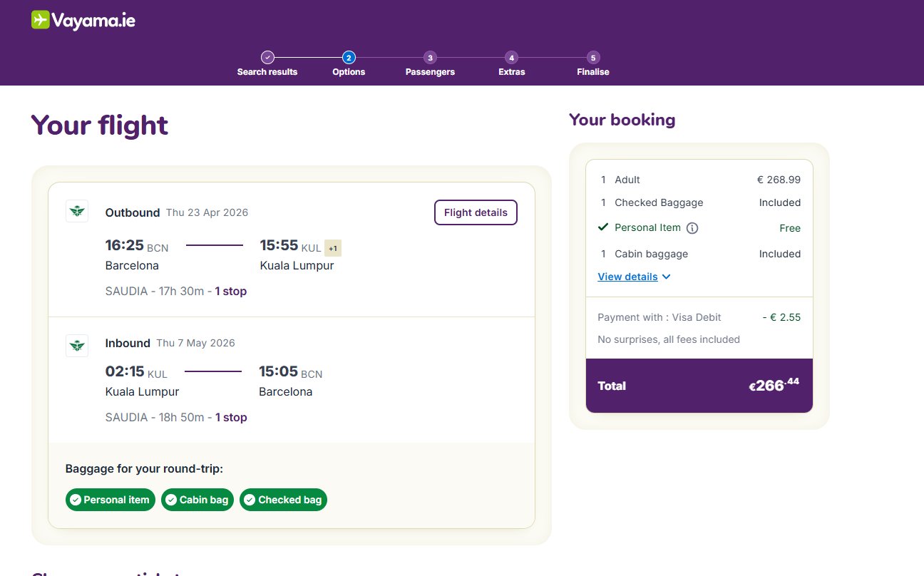Click the Personal Item info icon
The height and width of the screenshot is (576, 924).
[x=692, y=228]
